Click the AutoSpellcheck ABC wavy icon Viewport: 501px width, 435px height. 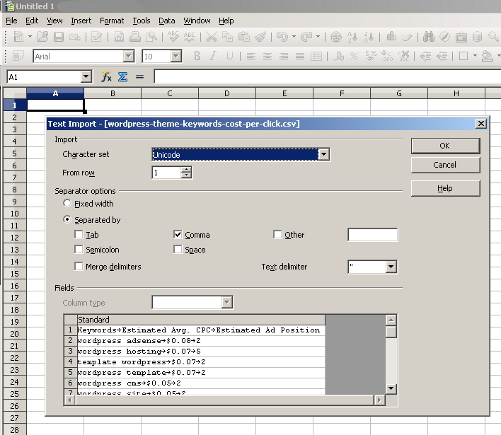[189, 36]
